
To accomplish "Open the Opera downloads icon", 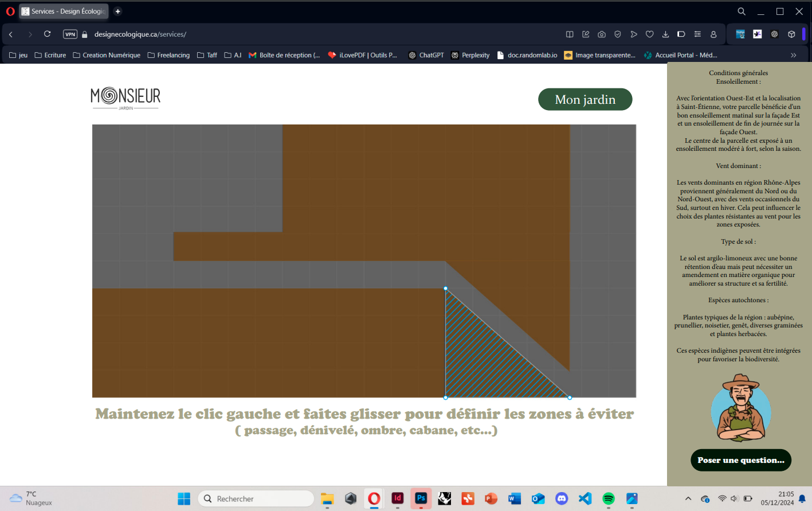I will 665,34.
